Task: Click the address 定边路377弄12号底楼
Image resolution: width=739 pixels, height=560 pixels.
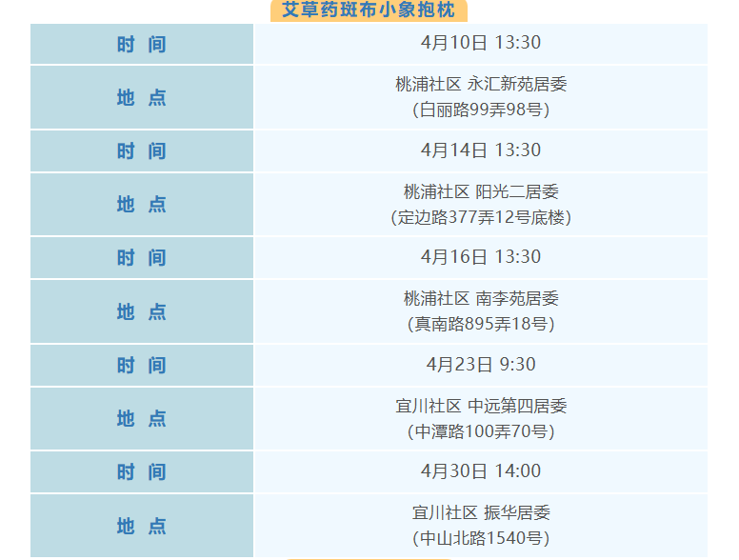Action: pyautogui.click(x=480, y=217)
